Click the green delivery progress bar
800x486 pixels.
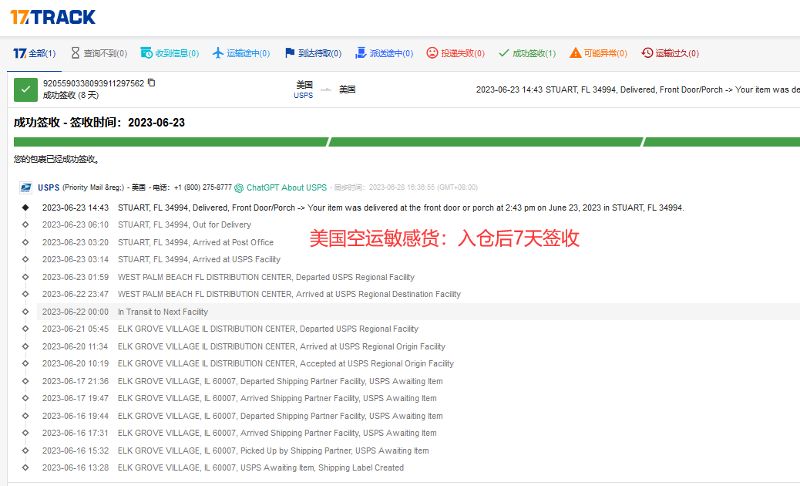coord(407,142)
